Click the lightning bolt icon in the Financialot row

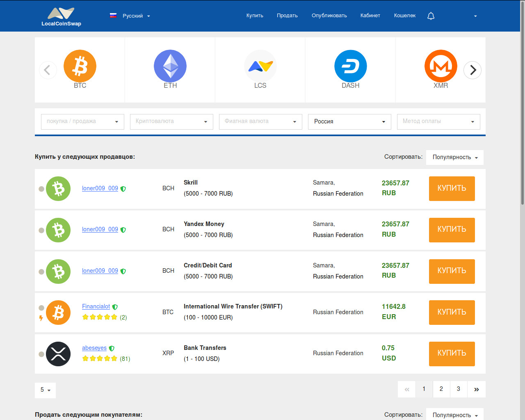pyautogui.click(x=41, y=318)
